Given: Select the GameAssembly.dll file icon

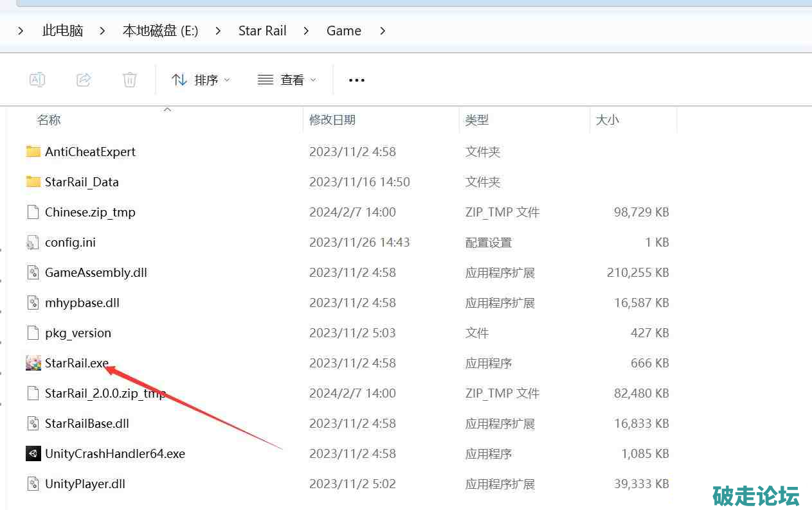Looking at the screenshot, I should [x=33, y=272].
